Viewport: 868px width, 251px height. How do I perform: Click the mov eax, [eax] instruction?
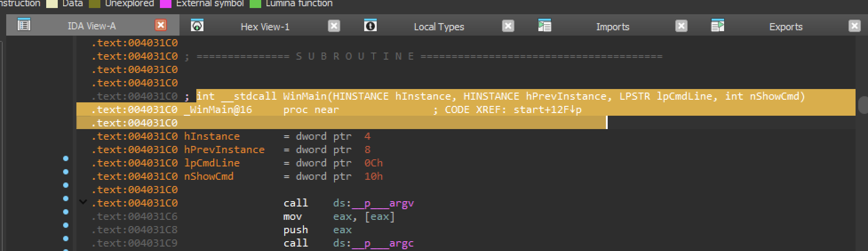tap(339, 217)
